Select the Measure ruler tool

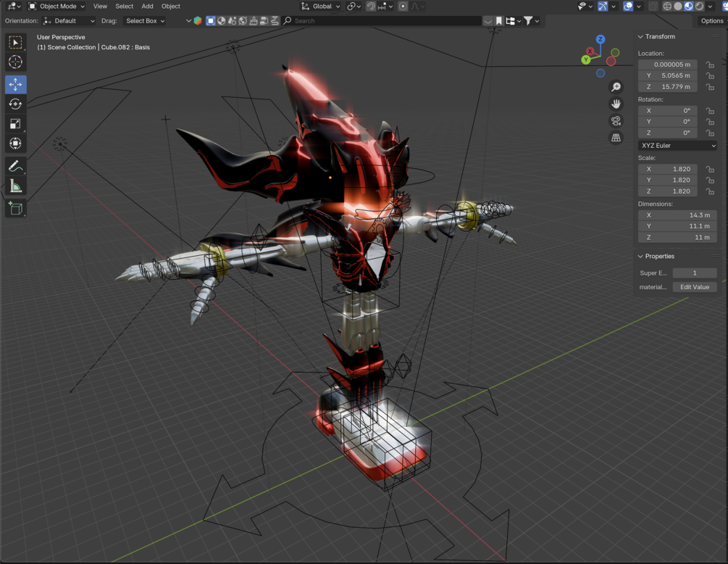click(x=15, y=186)
